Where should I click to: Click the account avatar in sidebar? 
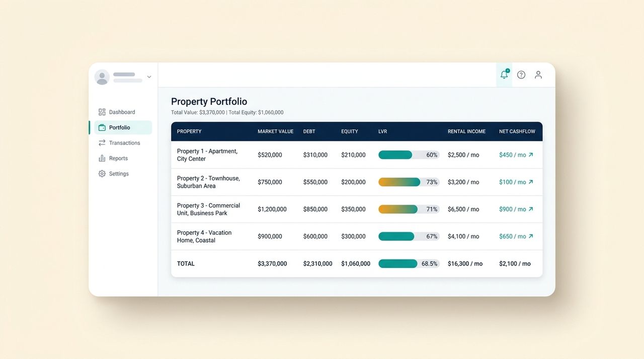(102, 77)
